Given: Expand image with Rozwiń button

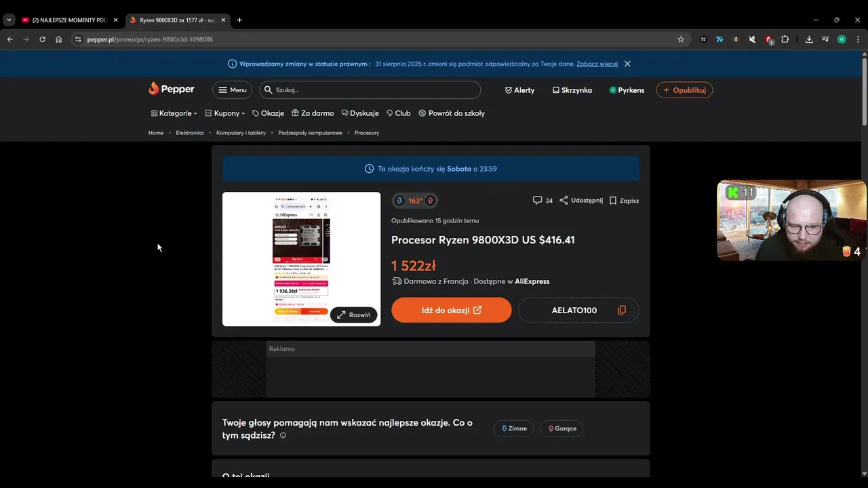Looking at the screenshot, I should pyautogui.click(x=353, y=315).
